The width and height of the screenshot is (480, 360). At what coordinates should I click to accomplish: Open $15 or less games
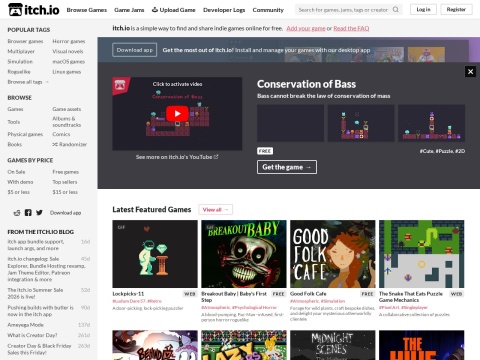[65, 192]
